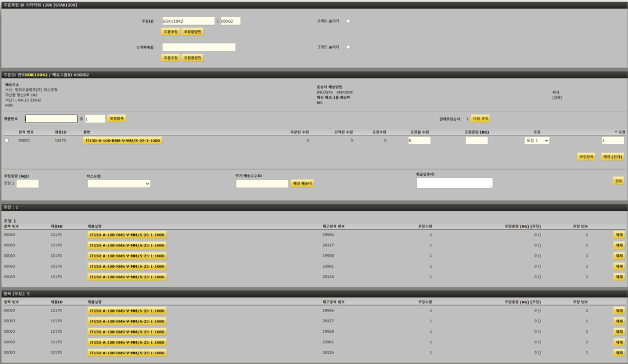Tick the checkbox for item row 00003
Image resolution: width=628 pixels, height=364 pixels.
[7, 140]
